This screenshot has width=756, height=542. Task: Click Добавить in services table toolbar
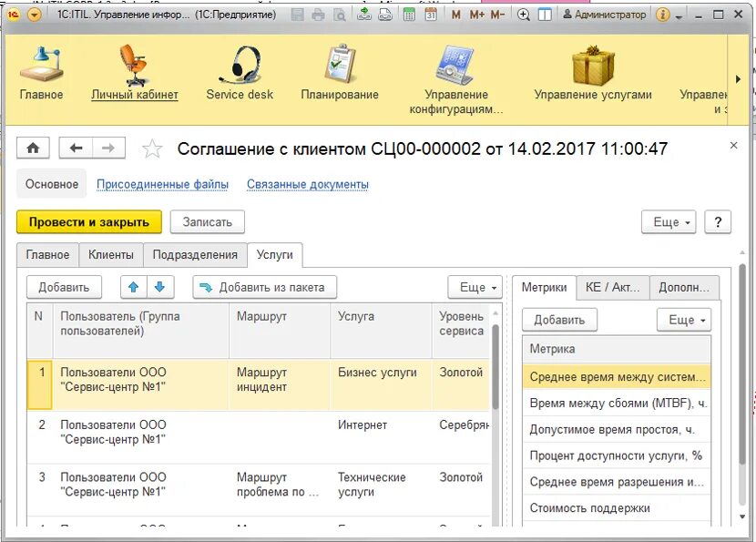point(64,287)
